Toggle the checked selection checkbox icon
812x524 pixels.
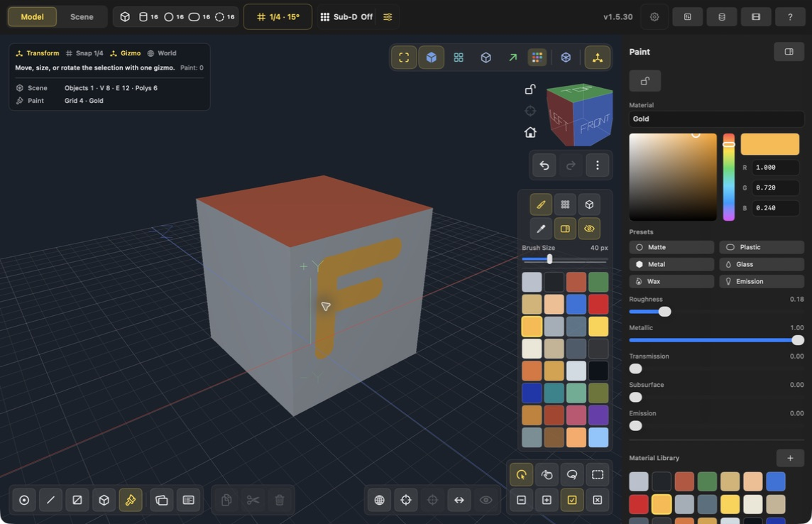pyautogui.click(x=571, y=500)
